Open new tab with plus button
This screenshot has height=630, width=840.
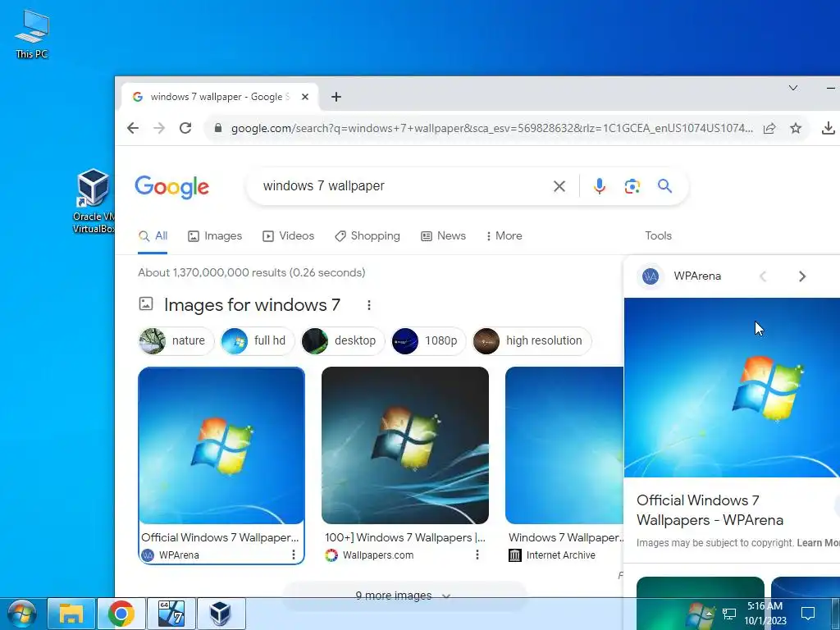click(x=336, y=97)
